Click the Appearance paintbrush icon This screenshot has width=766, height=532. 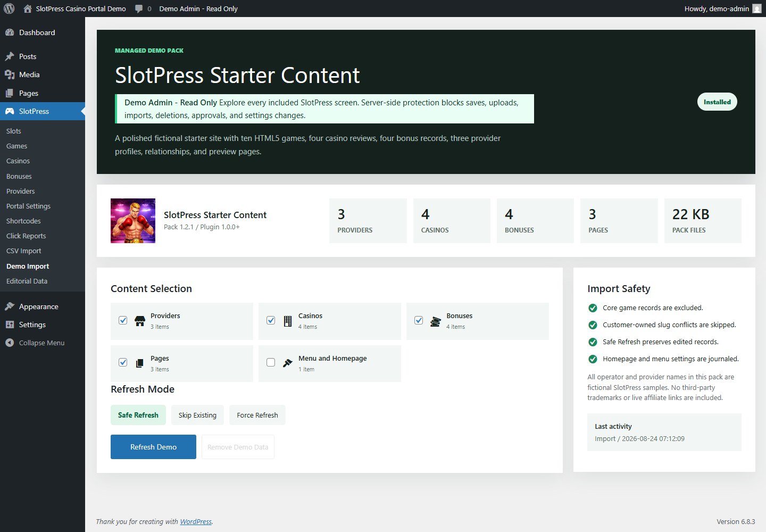point(10,306)
